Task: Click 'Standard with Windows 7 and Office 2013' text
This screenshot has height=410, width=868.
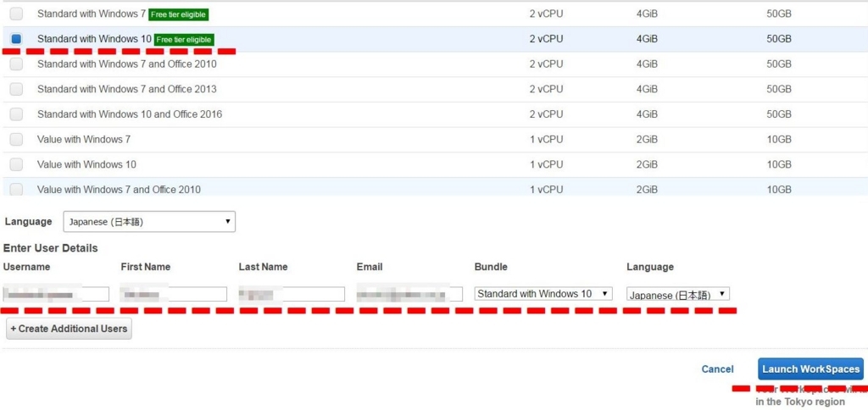Action: [x=127, y=89]
